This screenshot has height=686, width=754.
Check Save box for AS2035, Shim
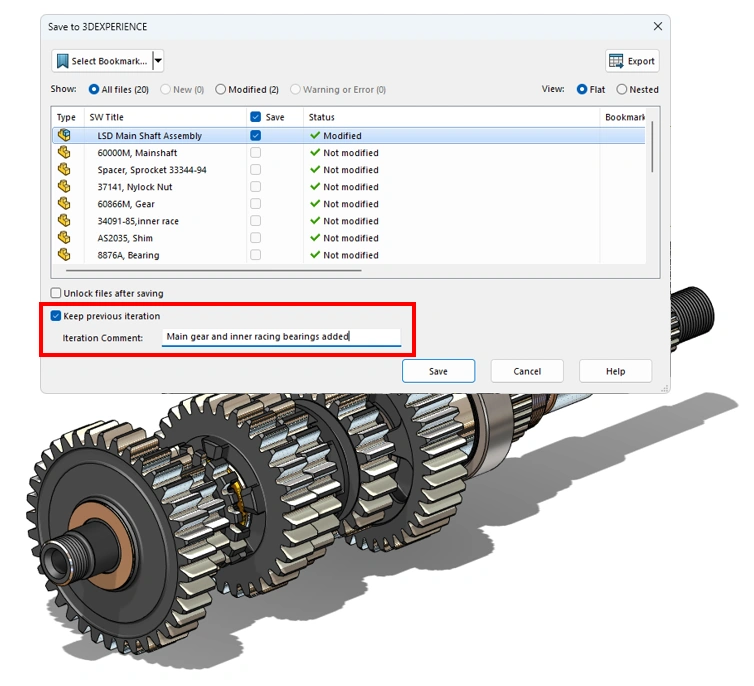(x=256, y=238)
